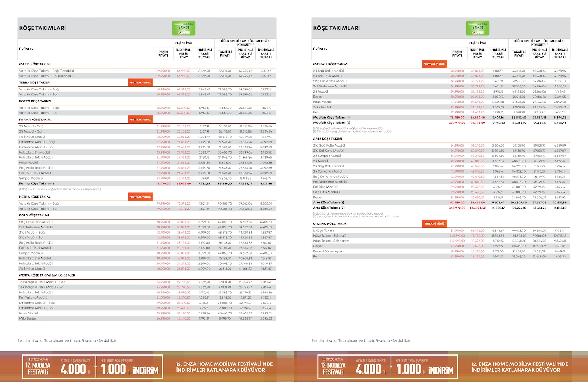Click the Festival Yıldızı badge beside Parma Köşe Takımı

pos(140,120)
